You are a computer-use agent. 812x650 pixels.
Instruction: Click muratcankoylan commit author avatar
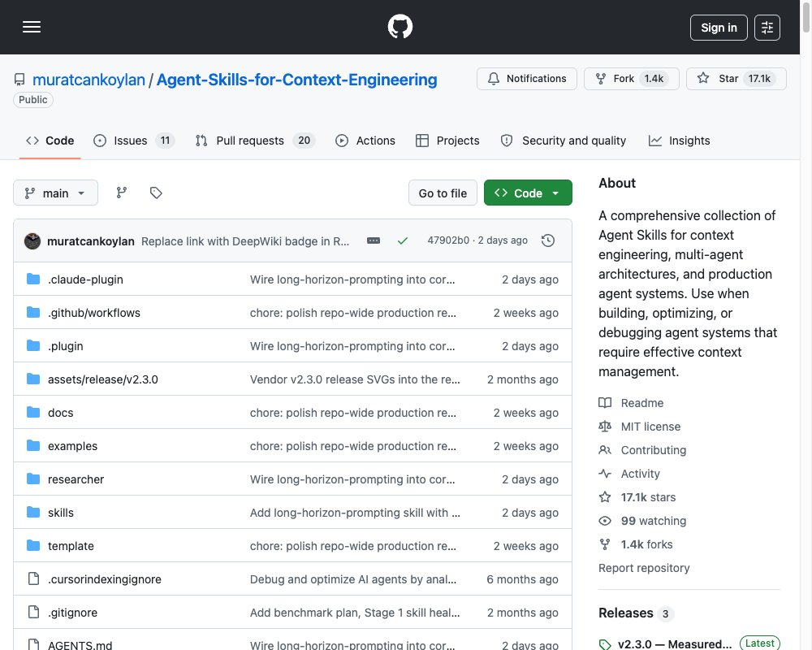click(x=32, y=241)
